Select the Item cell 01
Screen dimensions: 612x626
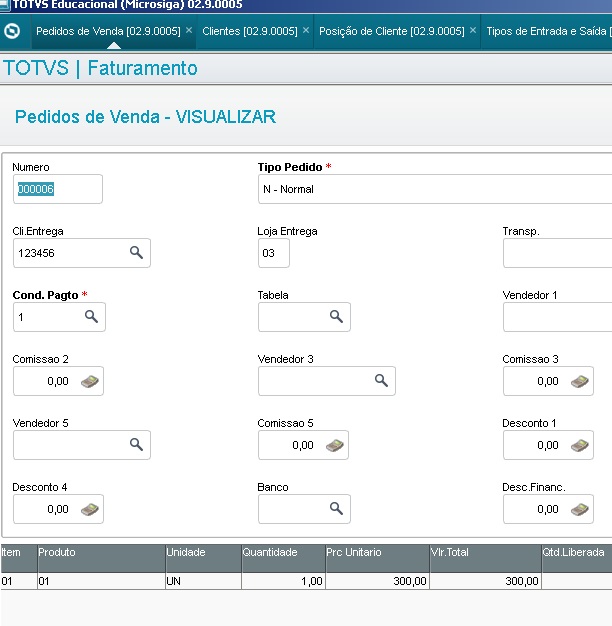(19, 581)
